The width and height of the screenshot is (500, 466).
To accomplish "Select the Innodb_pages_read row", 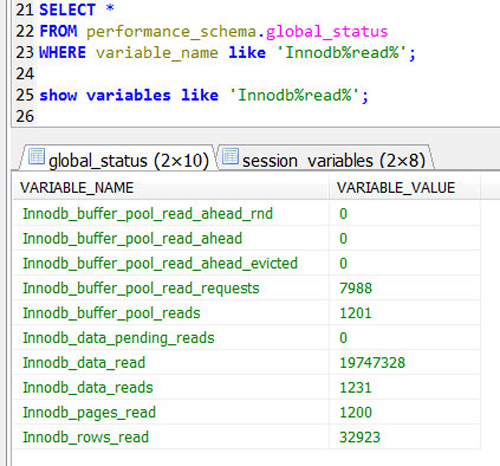I will pyautogui.click(x=247, y=412).
